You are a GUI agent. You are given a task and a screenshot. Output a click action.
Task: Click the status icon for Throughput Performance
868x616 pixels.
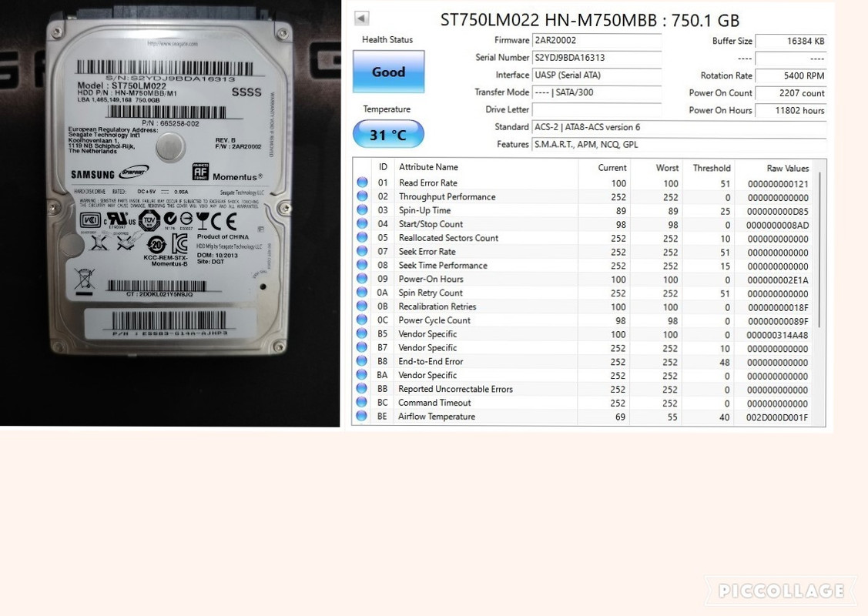point(362,196)
